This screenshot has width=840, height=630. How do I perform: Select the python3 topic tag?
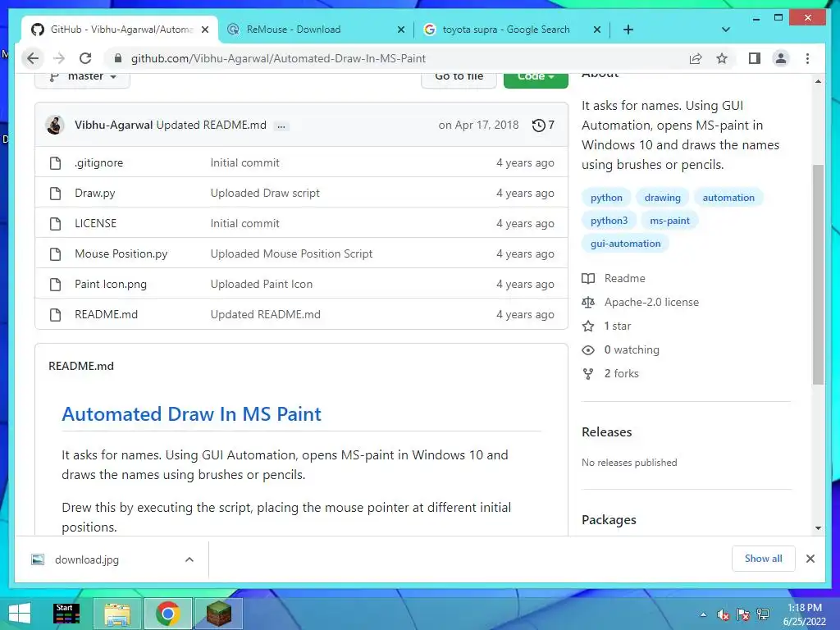609,221
